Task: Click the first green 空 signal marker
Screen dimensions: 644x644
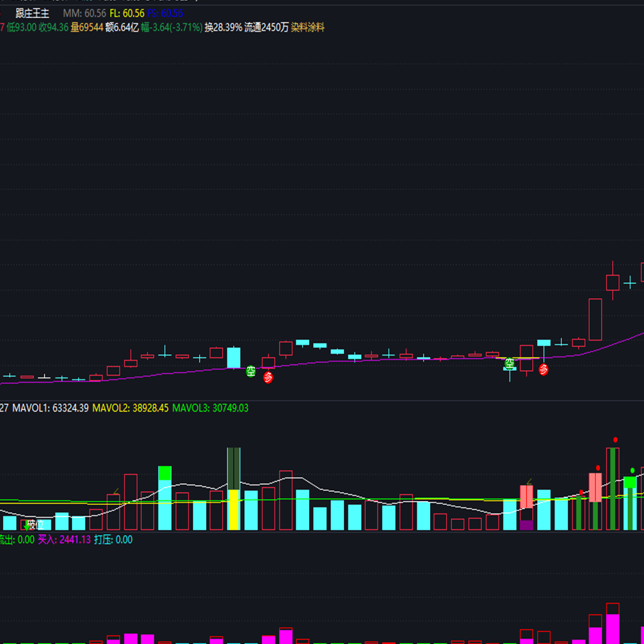Action: pyautogui.click(x=251, y=372)
